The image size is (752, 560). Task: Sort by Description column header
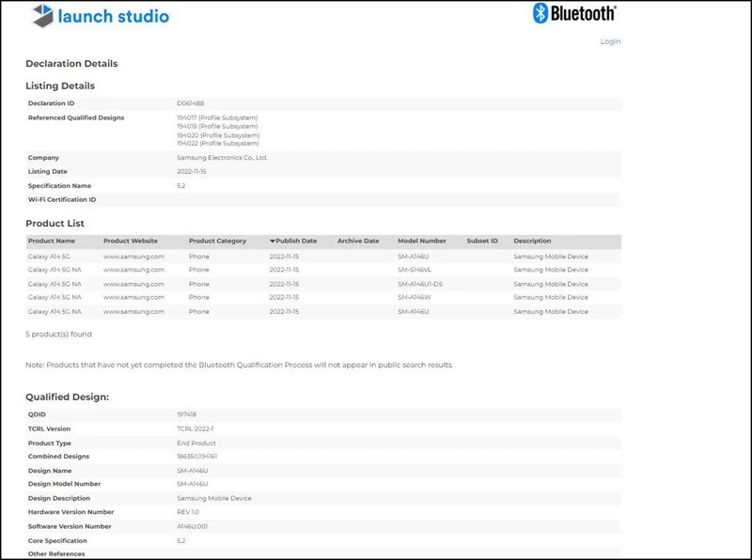tap(532, 241)
